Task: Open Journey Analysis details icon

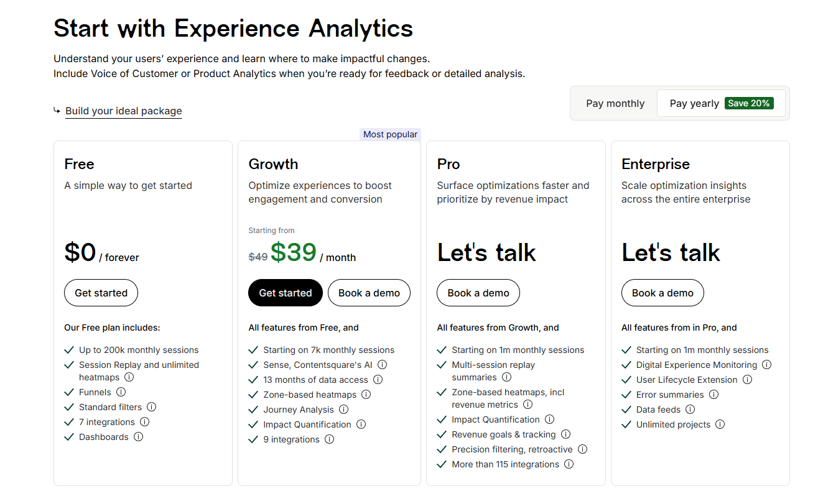Action: 343,409
